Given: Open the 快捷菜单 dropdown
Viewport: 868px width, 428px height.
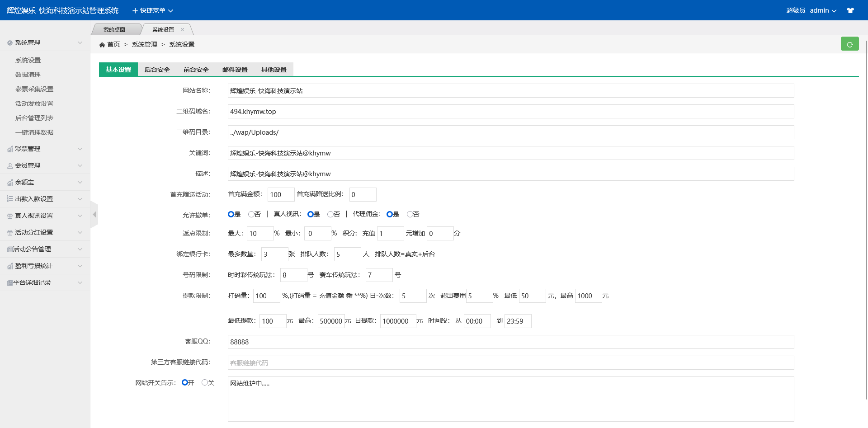Looking at the screenshot, I should [x=152, y=10].
